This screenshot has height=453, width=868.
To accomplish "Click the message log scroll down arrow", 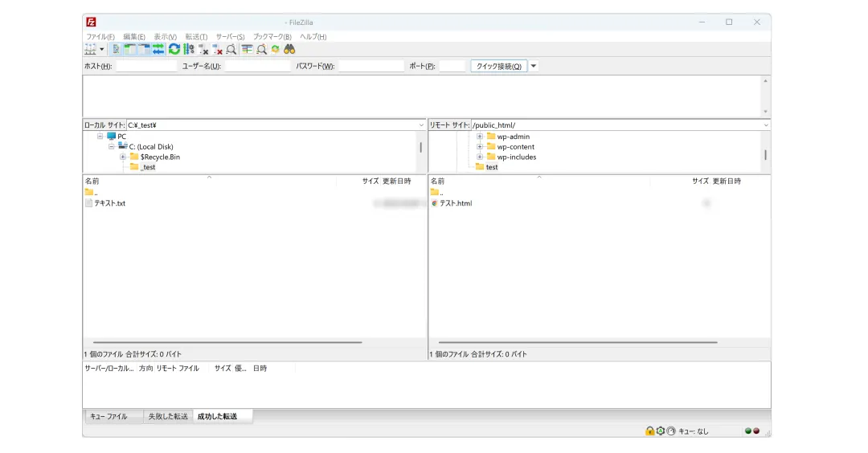I will (766, 112).
